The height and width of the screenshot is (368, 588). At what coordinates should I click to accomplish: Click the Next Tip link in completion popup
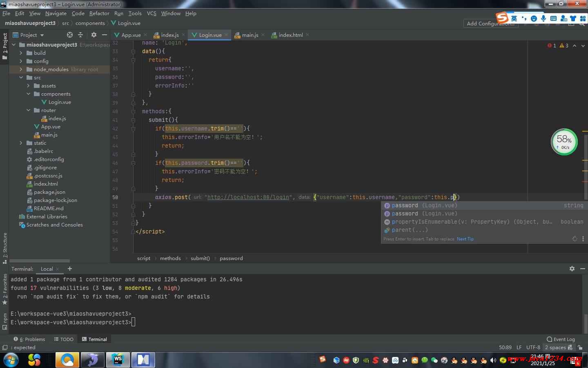[x=465, y=239]
